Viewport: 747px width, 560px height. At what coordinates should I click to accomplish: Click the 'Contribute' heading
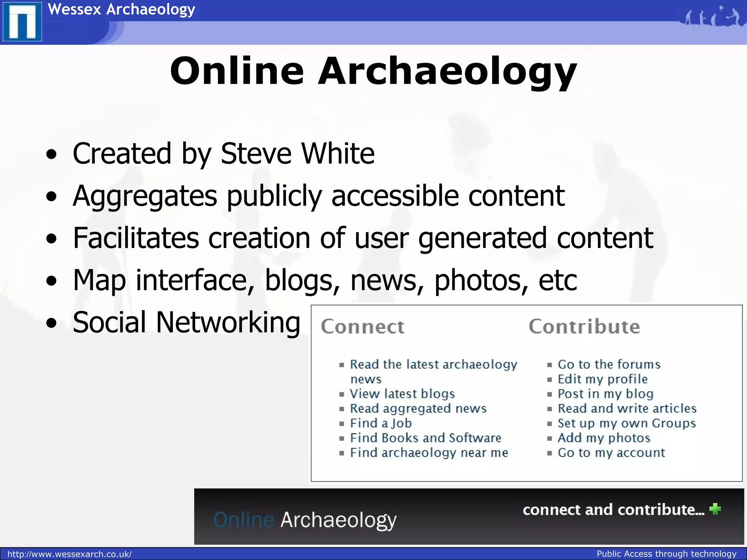[x=584, y=326]
